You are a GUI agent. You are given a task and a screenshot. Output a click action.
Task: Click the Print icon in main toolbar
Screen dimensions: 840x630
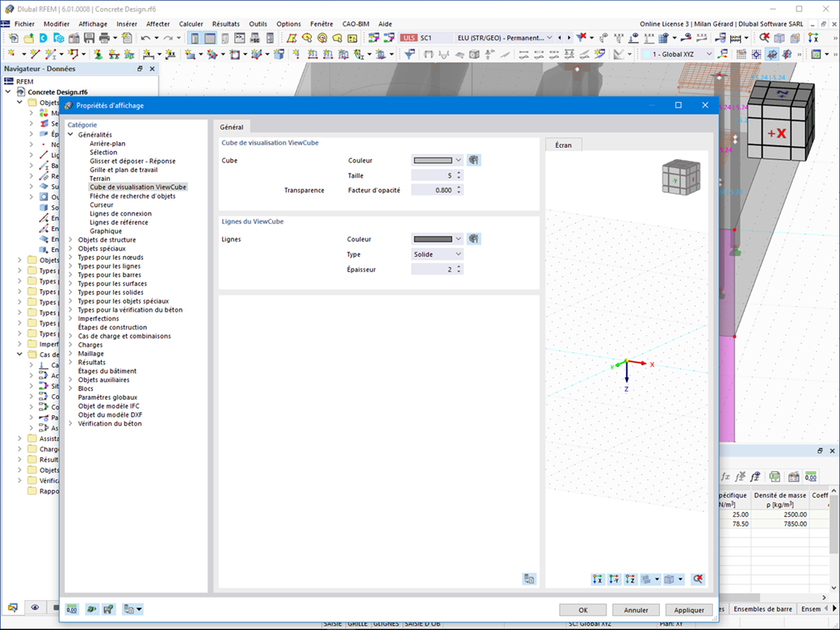pyautogui.click(x=104, y=38)
